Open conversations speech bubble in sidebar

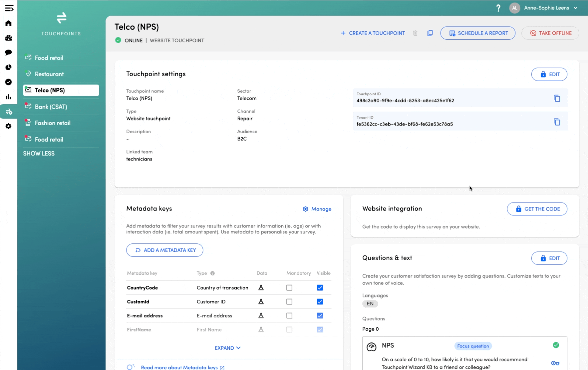[x=8, y=53]
